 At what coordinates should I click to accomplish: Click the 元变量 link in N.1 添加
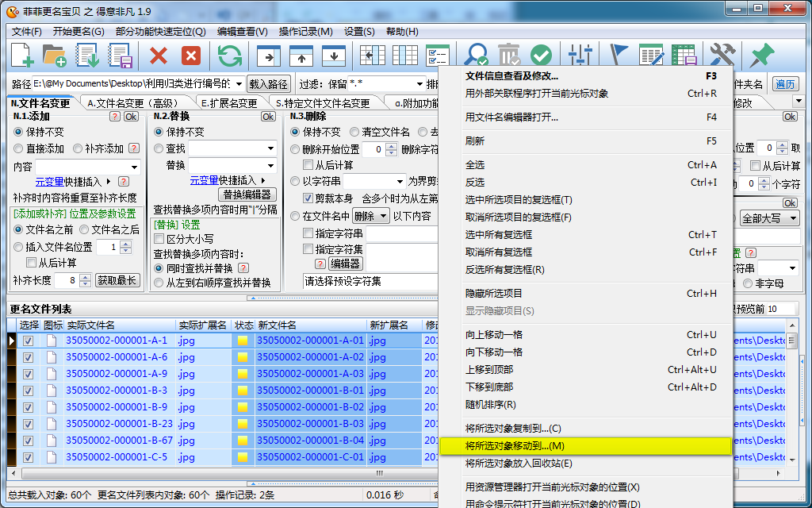[x=49, y=182]
